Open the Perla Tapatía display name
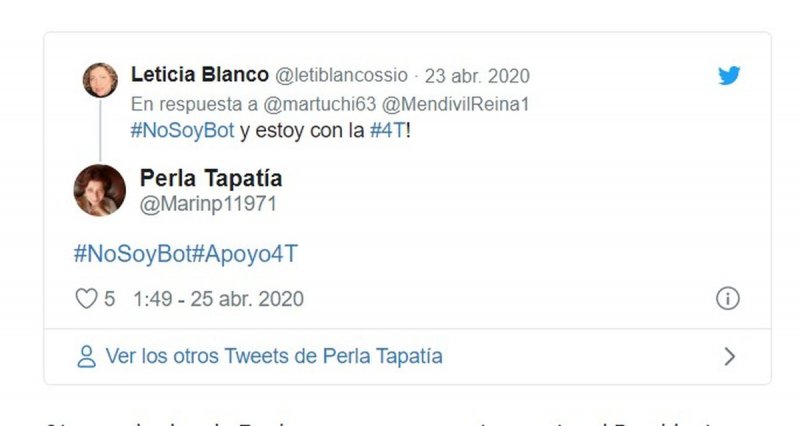 coord(211,179)
